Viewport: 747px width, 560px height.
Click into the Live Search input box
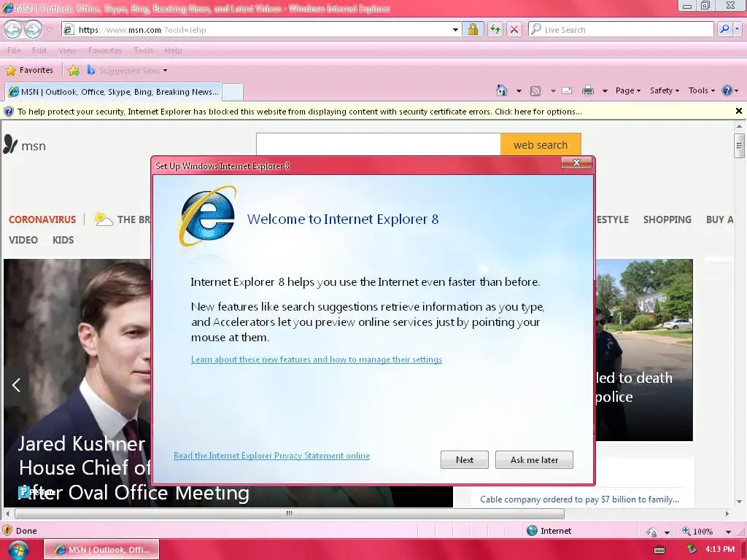622,29
